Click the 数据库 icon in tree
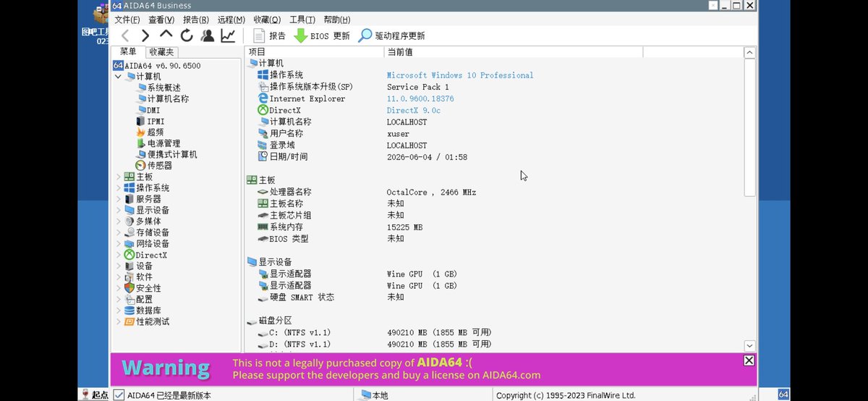 129,310
